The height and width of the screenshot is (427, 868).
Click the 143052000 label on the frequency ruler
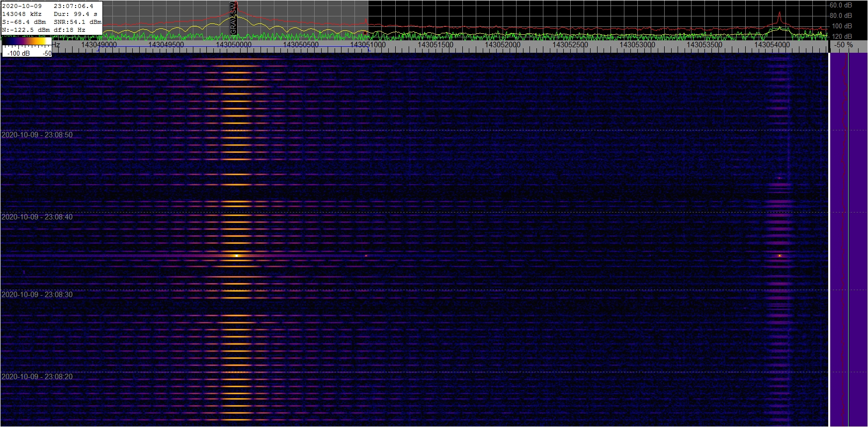[503, 45]
